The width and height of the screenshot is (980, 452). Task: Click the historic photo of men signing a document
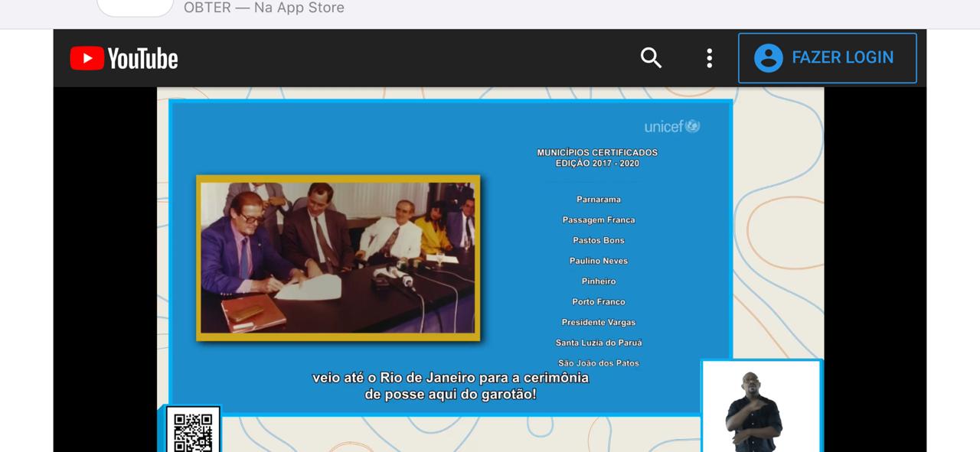point(338,258)
